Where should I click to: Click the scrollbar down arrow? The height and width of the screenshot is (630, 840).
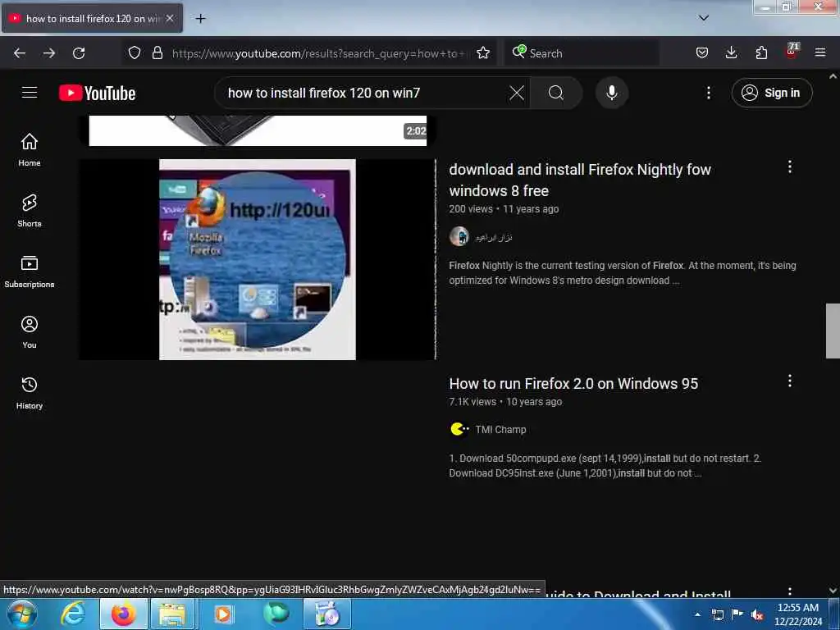[833, 591]
